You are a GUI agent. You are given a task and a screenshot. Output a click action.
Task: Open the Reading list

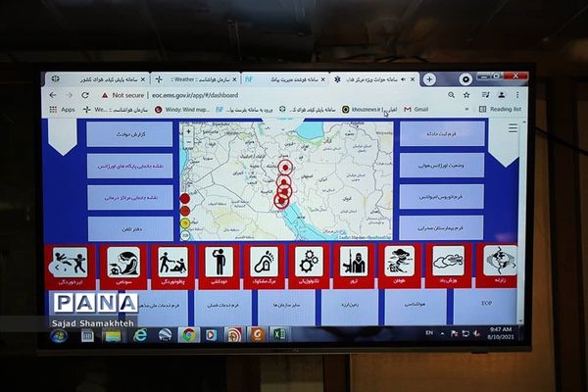coord(500,109)
